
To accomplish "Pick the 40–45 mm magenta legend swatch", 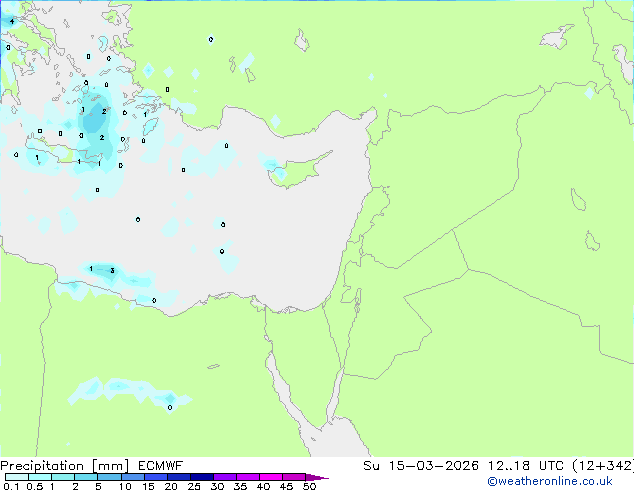I will click(271, 477).
